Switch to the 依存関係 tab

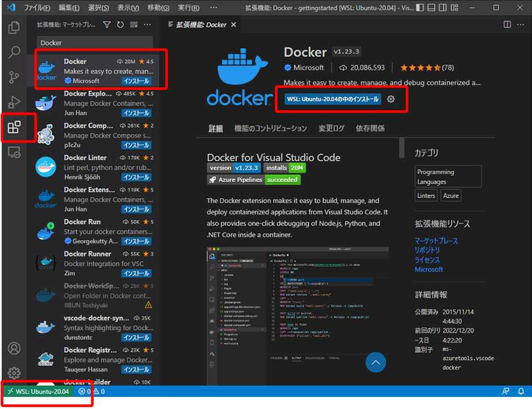(x=370, y=128)
